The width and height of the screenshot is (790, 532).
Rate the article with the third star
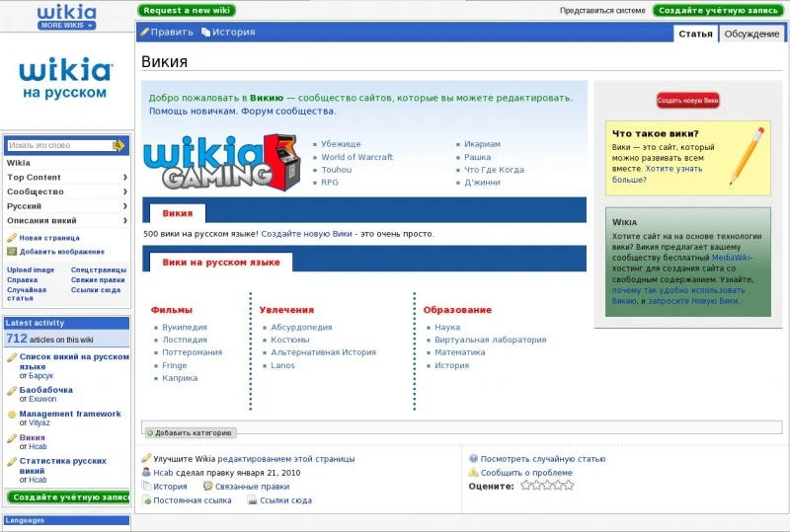tap(547, 486)
